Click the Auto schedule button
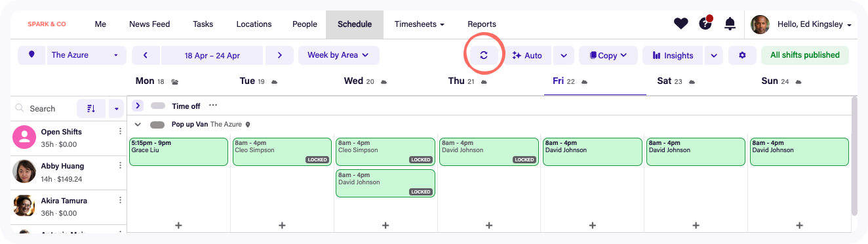Screen dimensions: 868x244 (x=528, y=55)
